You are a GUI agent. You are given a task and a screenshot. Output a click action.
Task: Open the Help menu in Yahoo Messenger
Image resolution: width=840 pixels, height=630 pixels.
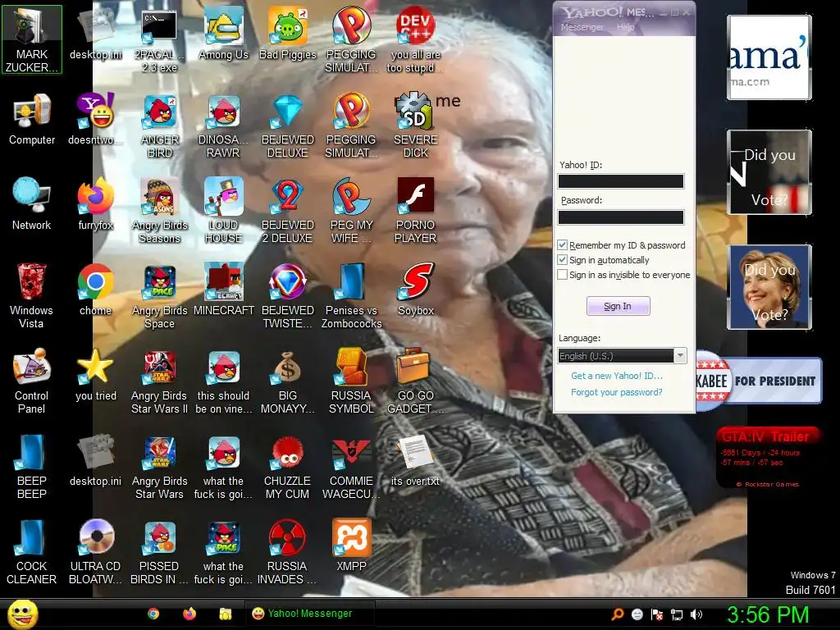pos(625,27)
